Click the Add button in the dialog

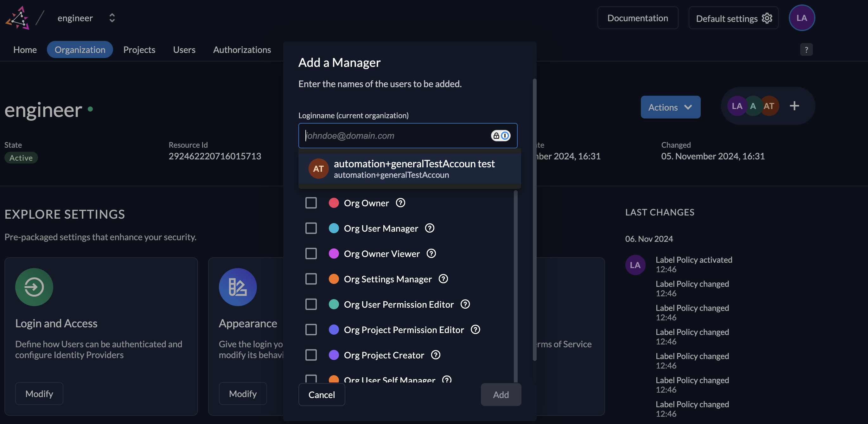[x=501, y=394]
